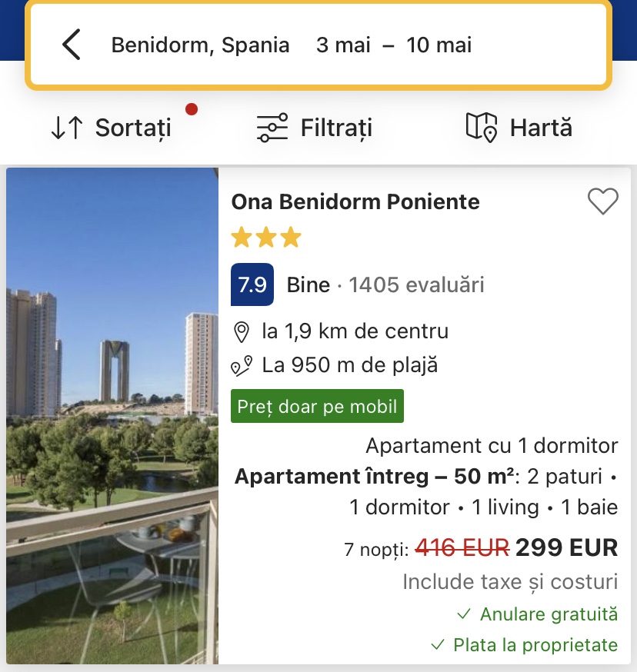Tap the back arrow in search bar
The width and height of the screenshot is (637, 672).
(71, 45)
